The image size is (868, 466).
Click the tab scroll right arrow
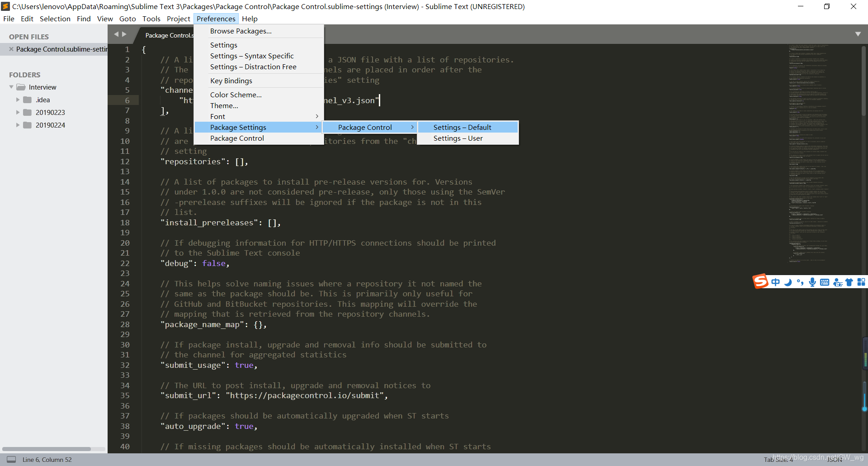pyautogui.click(x=124, y=34)
